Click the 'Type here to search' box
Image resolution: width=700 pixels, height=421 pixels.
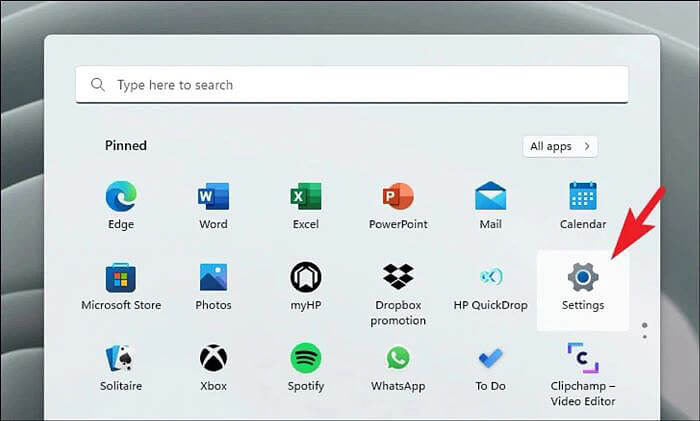coord(352,85)
